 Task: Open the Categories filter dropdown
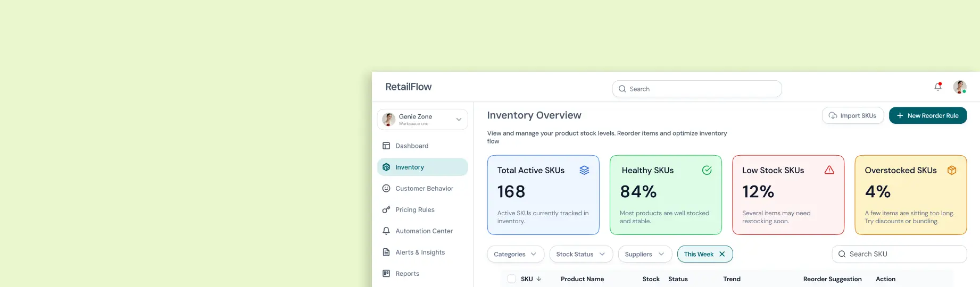point(516,254)
